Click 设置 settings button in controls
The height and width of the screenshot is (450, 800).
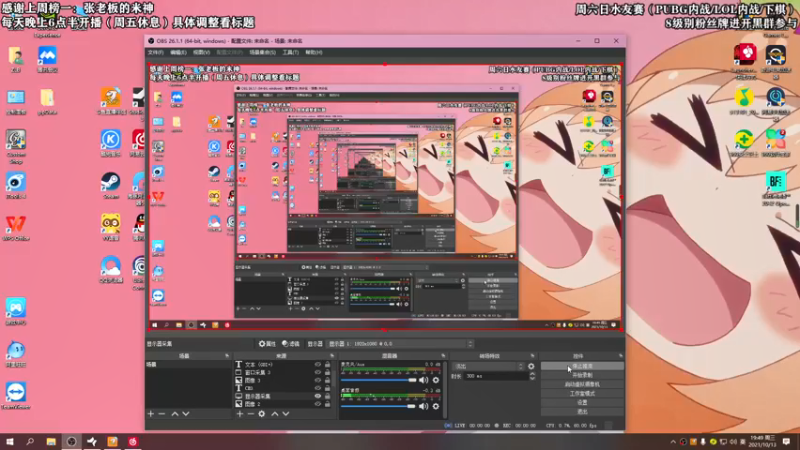[x=582, y=403]
